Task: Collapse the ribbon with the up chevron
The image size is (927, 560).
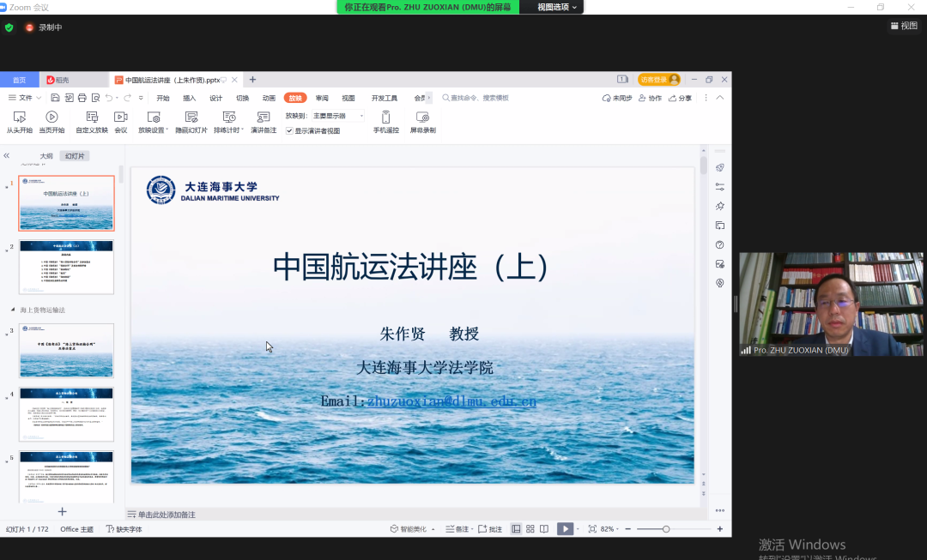Action: [x=719, y=98]
